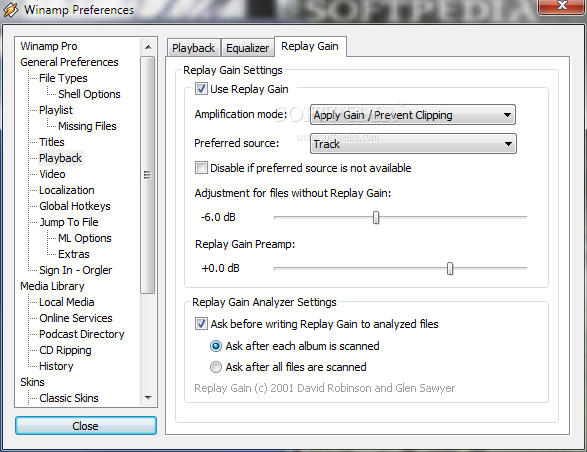Switch to the Playback tab
The width and height of the screenshot is (587, 452).
(x=193, y=48)
